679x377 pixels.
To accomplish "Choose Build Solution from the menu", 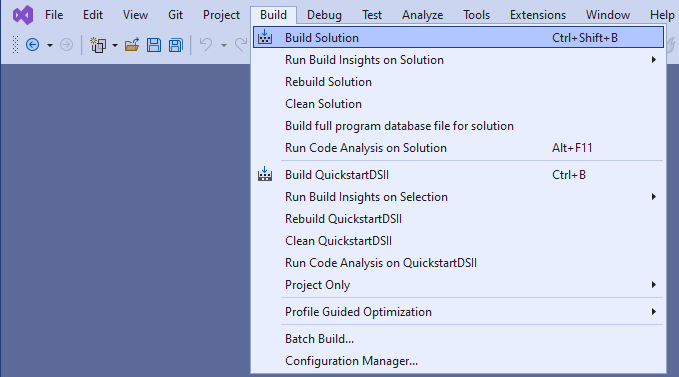I will point(458,38).
